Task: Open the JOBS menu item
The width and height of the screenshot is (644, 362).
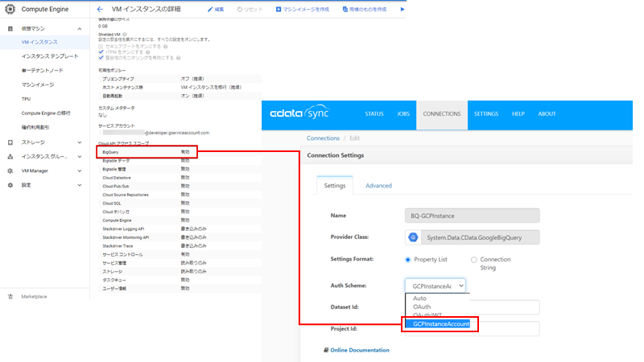Action: [x=403, y=114]
